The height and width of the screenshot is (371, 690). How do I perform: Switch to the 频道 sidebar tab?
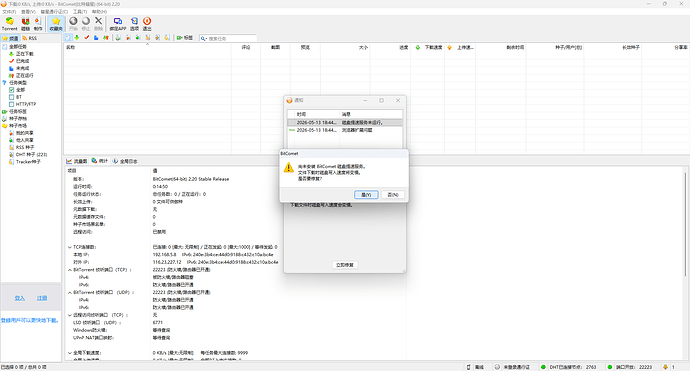(11, 38)
